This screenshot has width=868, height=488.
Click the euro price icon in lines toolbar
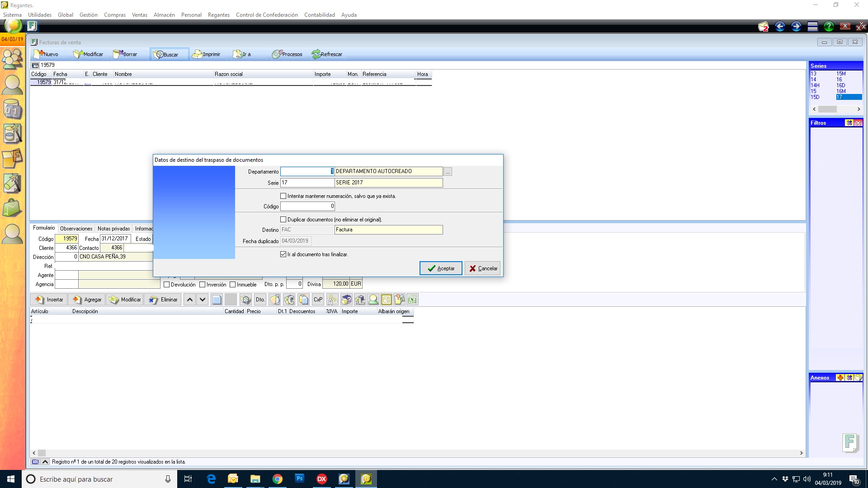(289, 300)
